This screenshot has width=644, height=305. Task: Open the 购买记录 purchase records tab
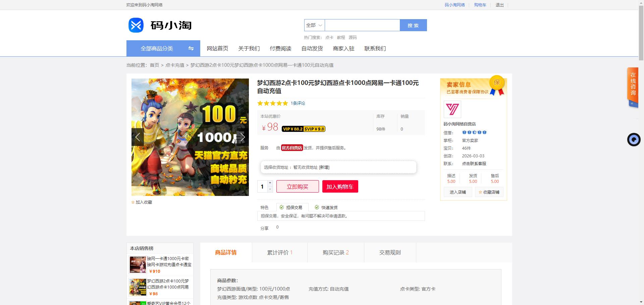335,252
